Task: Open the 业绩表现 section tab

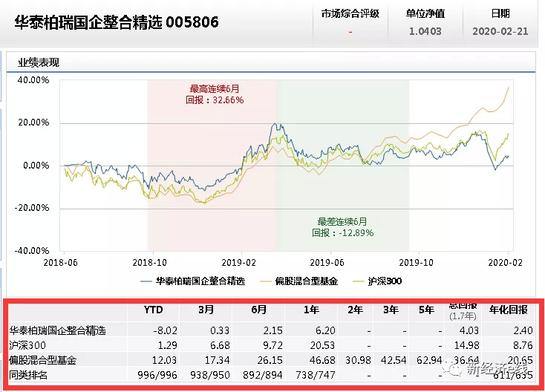Action: pyautogui.click(x=39, y=62)
